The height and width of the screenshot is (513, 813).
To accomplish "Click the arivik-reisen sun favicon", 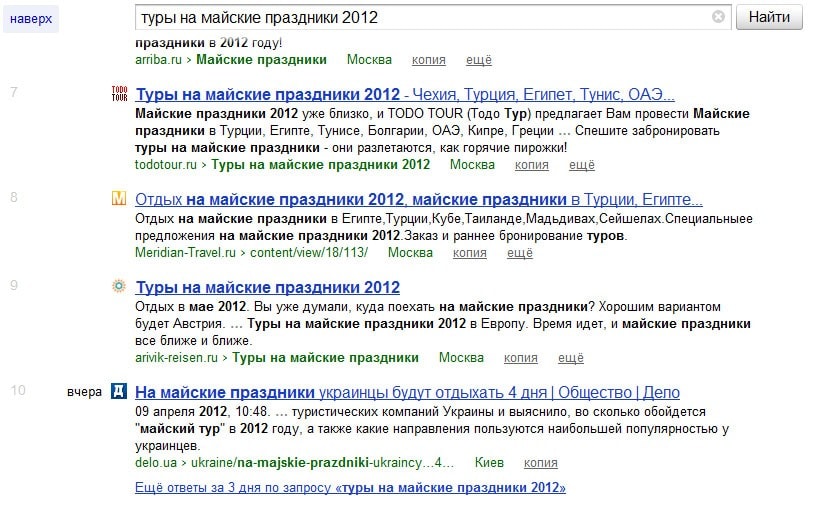I will [119, 287].
